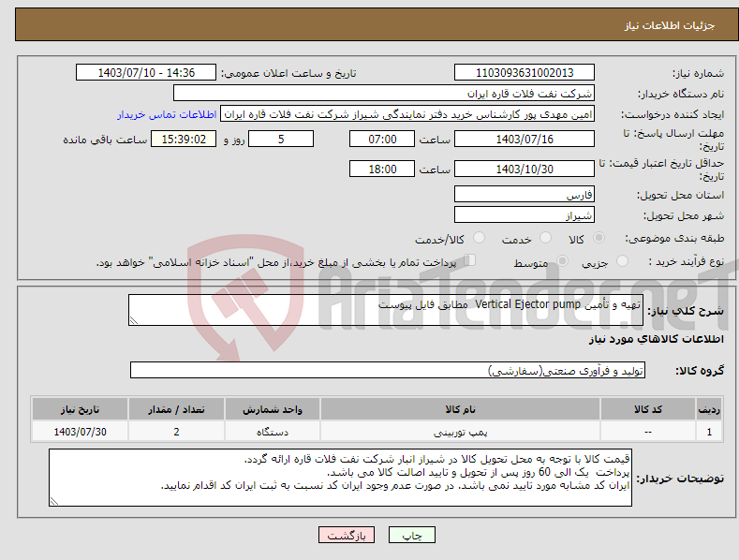The width and height of the screenshot is (739, 560).
Task: Click the کد کالا column header
Action: coord(647,409)
